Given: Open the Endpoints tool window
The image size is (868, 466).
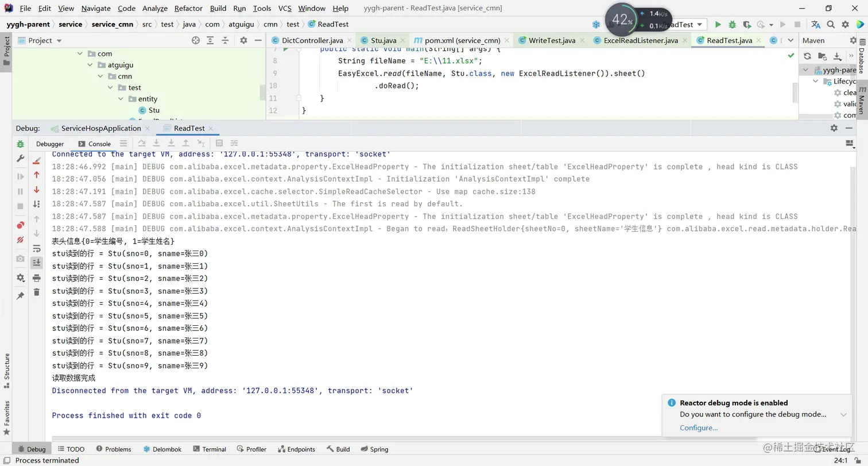Looking at the screenshot, I should pos(296,449).
